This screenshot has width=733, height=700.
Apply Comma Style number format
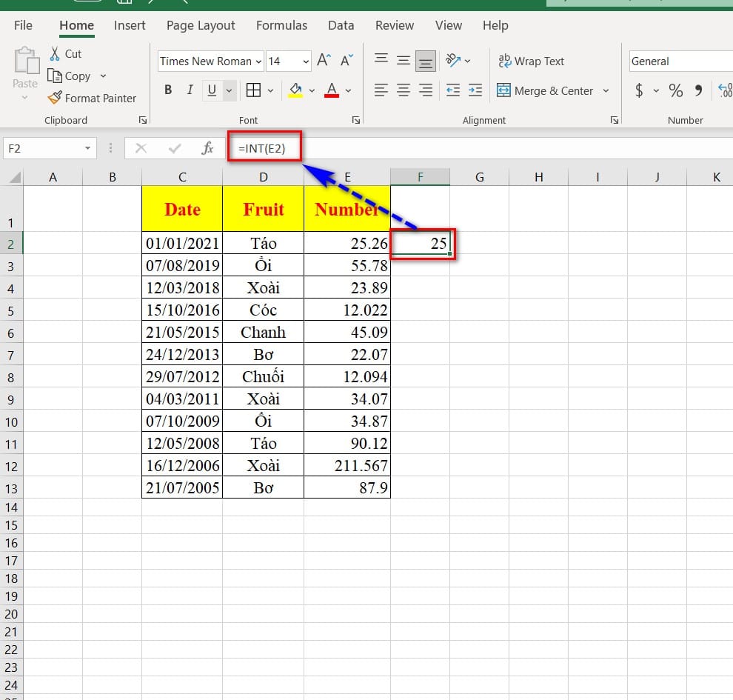pyautogui.click(x=698, y=90)
